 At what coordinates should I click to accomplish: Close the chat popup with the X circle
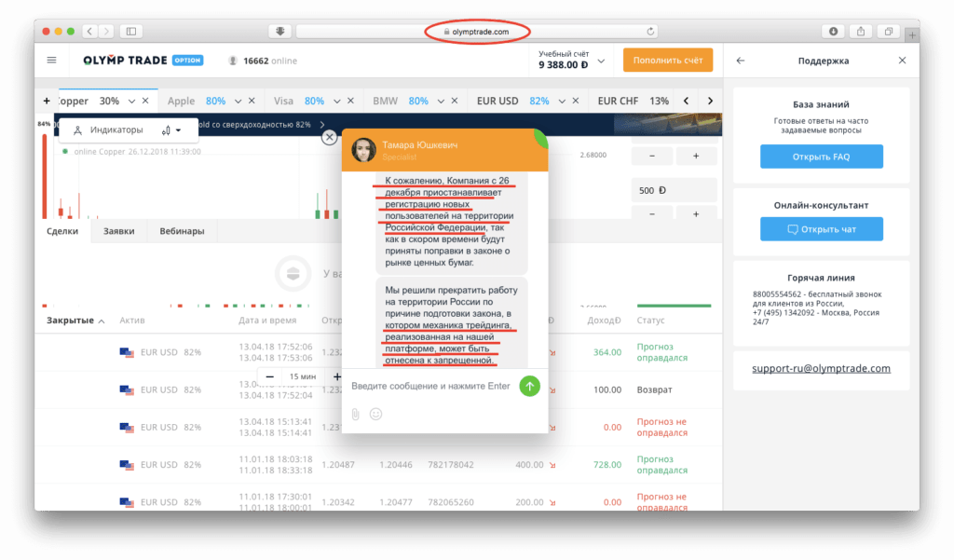(x=329, y=138)
